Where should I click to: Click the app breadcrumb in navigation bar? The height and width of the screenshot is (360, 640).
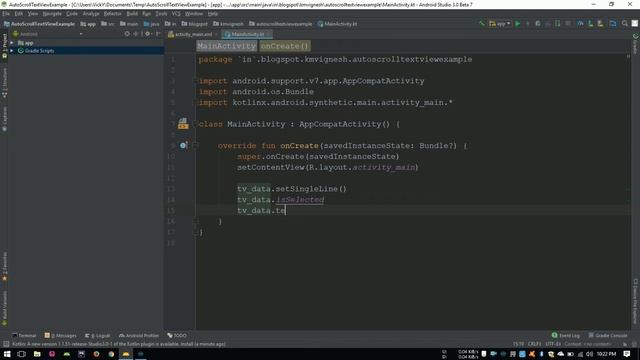coord(88,24)
